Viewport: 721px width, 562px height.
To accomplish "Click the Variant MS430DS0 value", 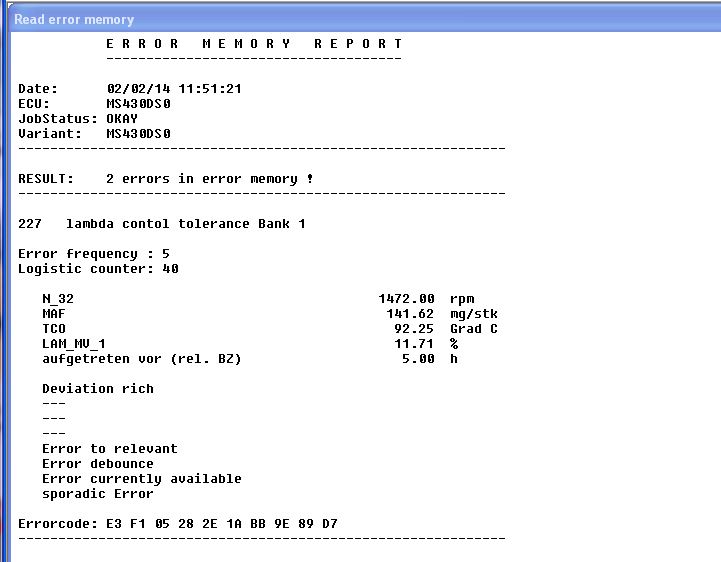I will 138,134.
